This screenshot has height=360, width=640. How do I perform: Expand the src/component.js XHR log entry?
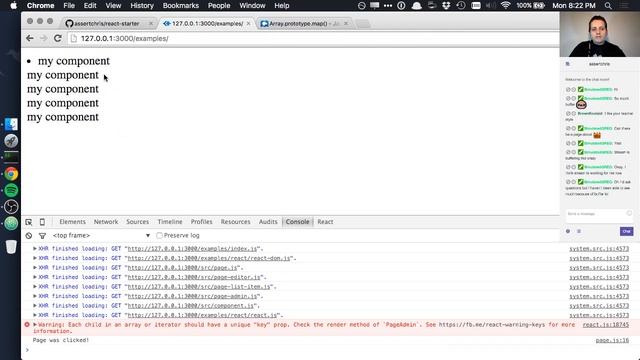coord(35,306)
